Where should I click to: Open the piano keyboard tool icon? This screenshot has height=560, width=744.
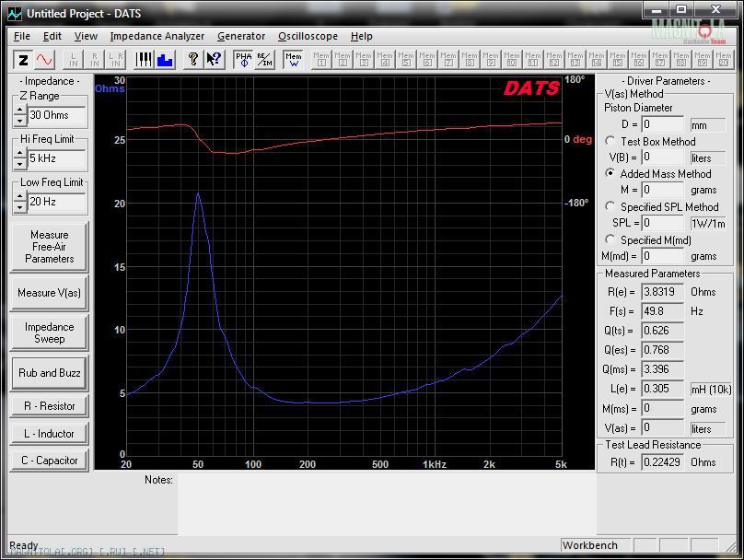coord(144,60)
